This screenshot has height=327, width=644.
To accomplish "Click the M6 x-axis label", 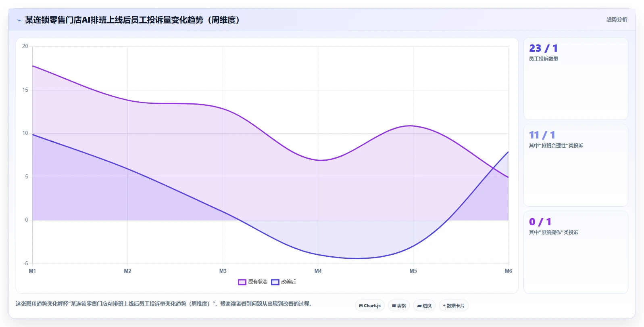I will (508, 271).
